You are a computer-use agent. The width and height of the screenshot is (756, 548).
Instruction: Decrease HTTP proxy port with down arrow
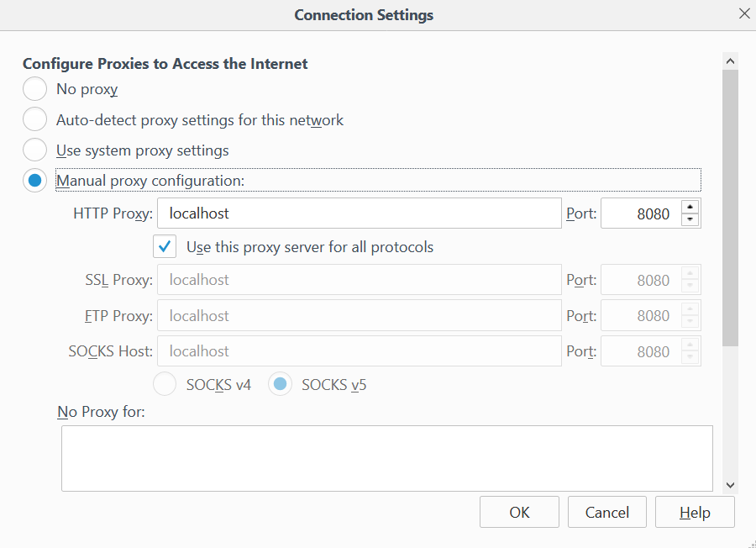(x=690, y=220)
